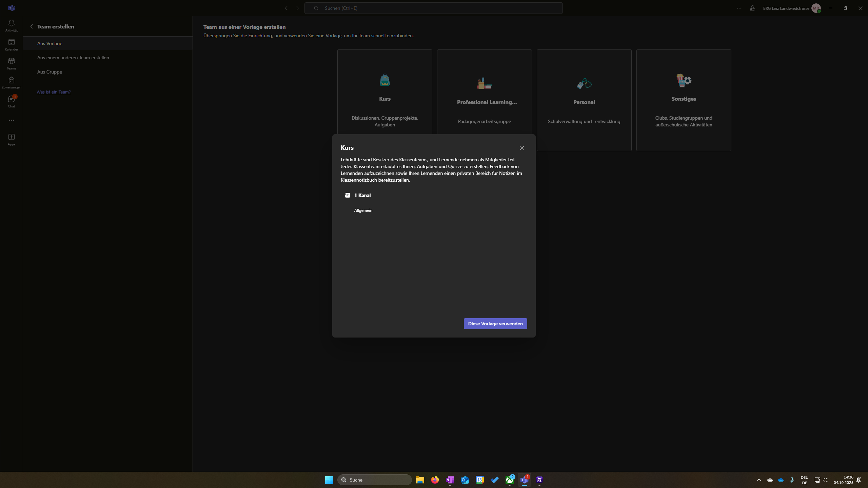Open settings and more ellipsis in title bar

point(739,8)
